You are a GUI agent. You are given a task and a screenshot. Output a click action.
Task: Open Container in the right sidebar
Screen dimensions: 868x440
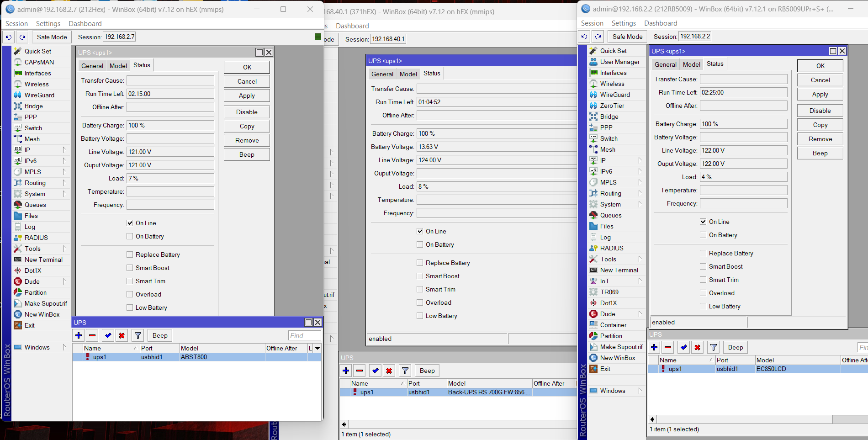613,325
